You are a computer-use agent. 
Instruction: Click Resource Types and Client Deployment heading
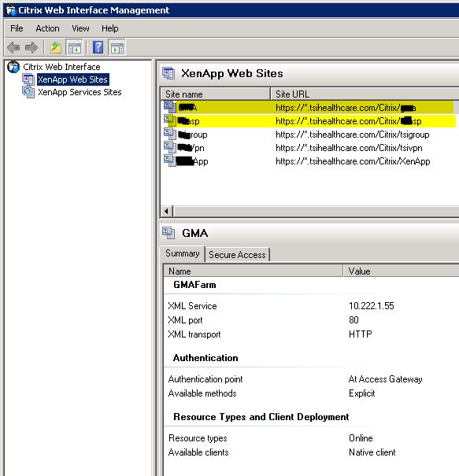click(261, 417)
